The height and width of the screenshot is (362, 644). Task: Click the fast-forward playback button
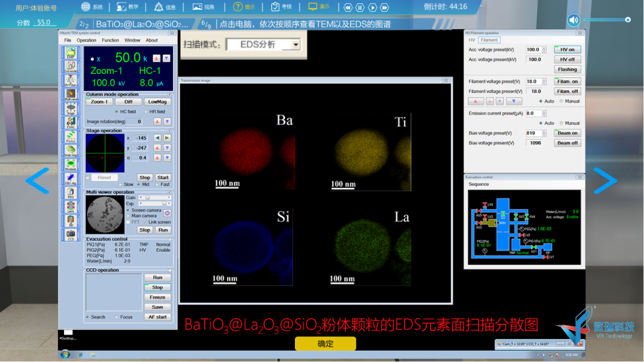tap(385, 7)
